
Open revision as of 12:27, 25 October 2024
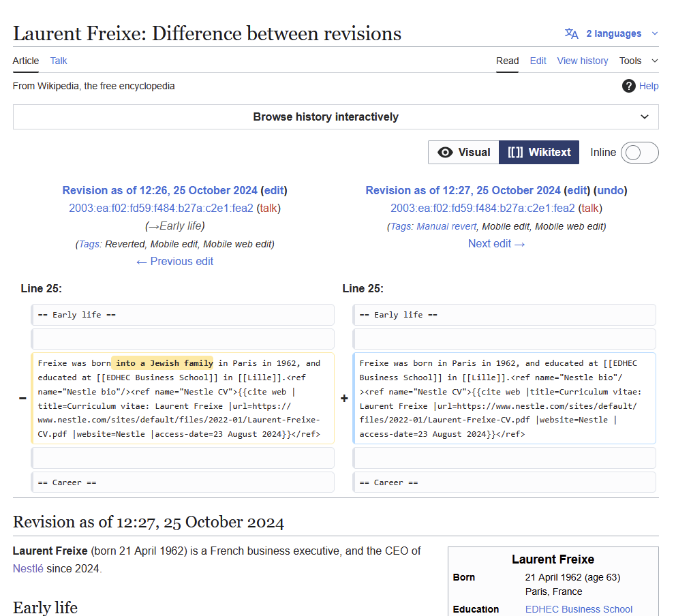coord(463,191)
